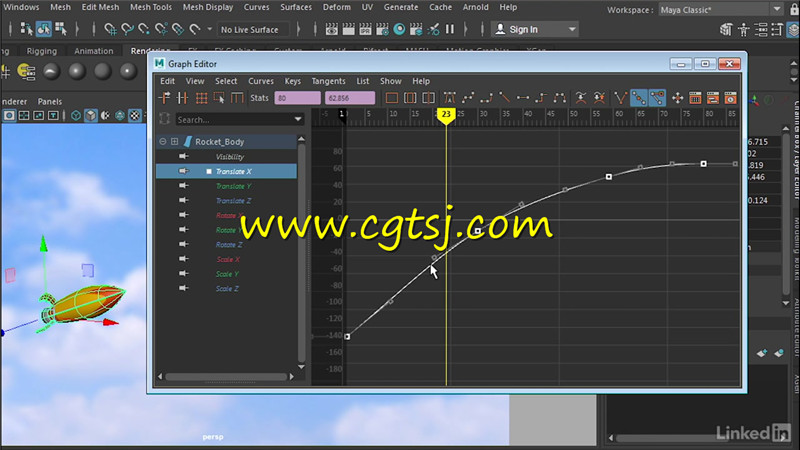Select the Scale Y channel
Viewport: 800px width, 450px height.
[x=227, y=274]
